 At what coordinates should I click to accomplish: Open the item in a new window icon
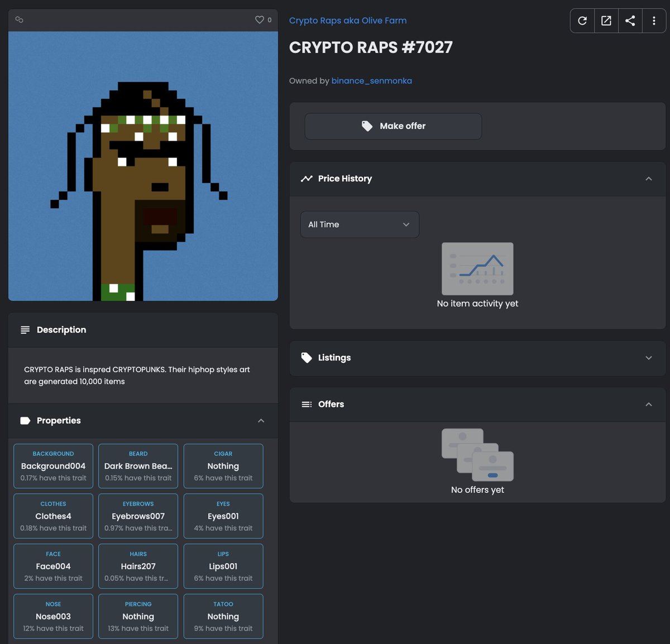pos(606,21)
